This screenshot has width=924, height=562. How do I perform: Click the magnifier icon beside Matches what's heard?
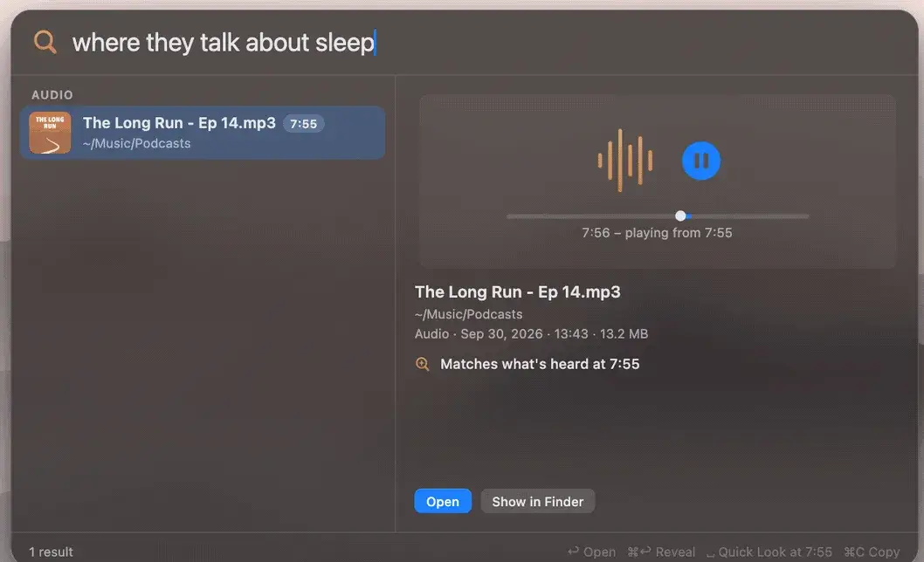[423, 364]
